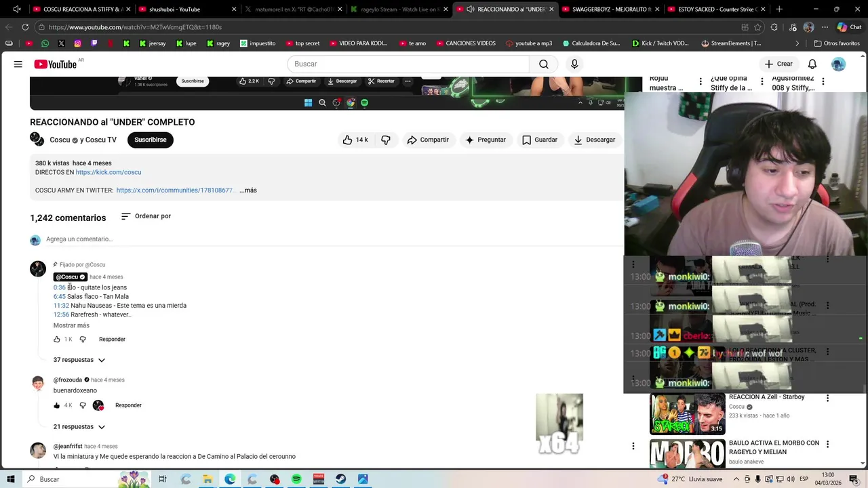
Task: Switch to matumorell en X tab
Action: 292,9
